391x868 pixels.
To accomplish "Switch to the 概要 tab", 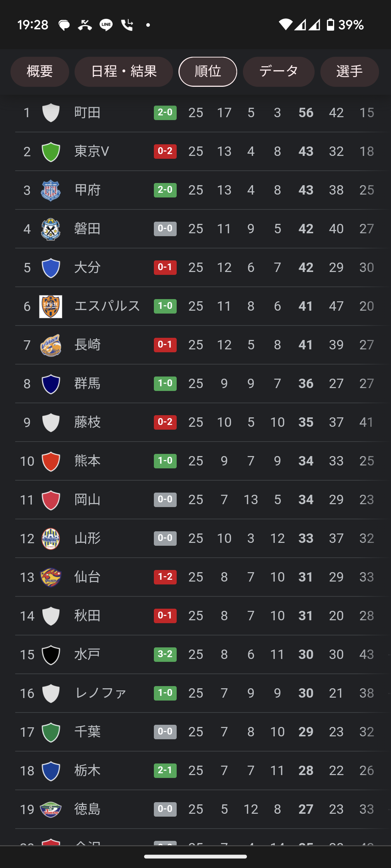I will click(x=40, y=72).
